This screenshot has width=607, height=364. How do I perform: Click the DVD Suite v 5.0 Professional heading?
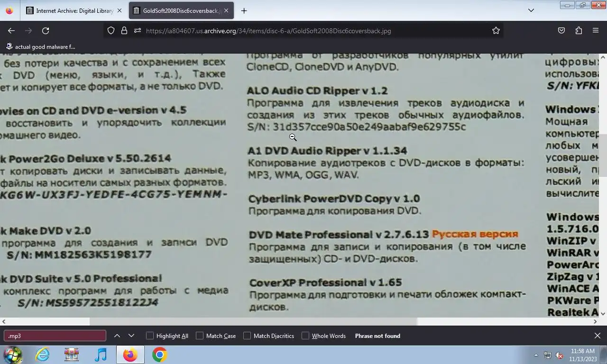pos(85,279)
